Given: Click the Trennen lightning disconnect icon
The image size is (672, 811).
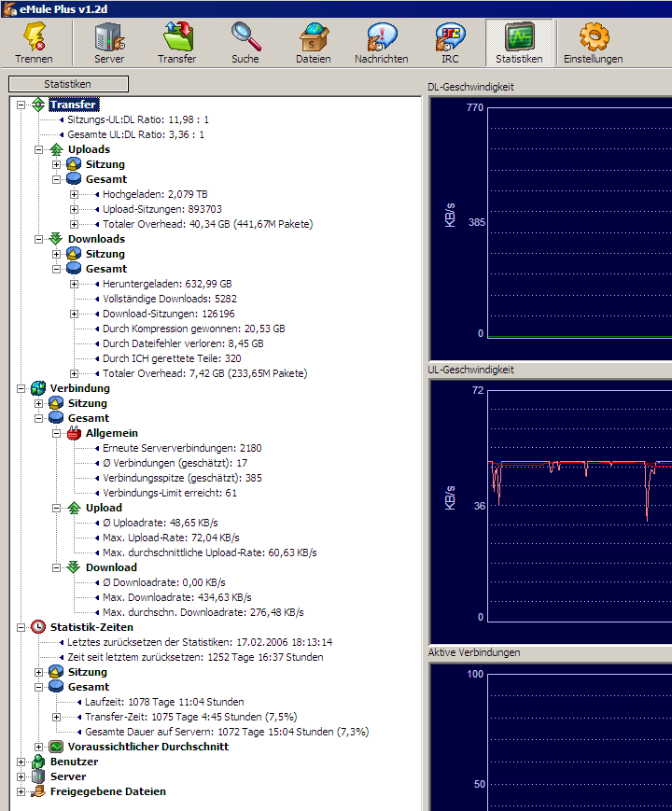Looking at the screenshot, I should click(35, 37).
